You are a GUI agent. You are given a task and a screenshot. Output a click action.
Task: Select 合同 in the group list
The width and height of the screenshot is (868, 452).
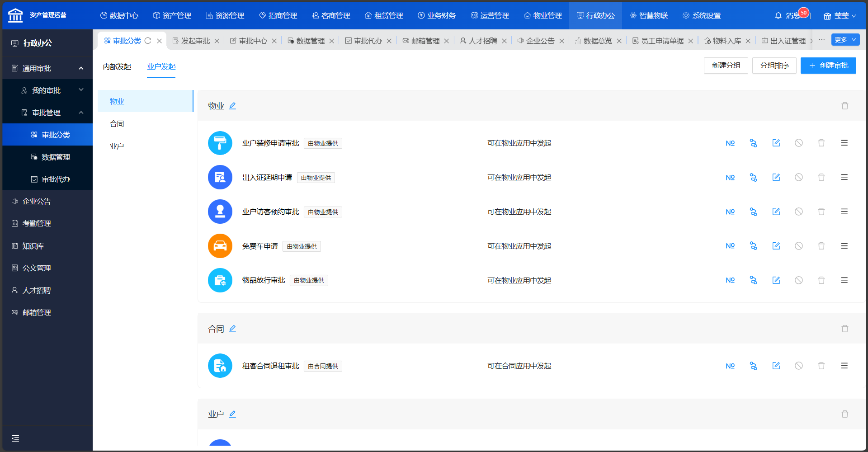click(x=117, y=124)
